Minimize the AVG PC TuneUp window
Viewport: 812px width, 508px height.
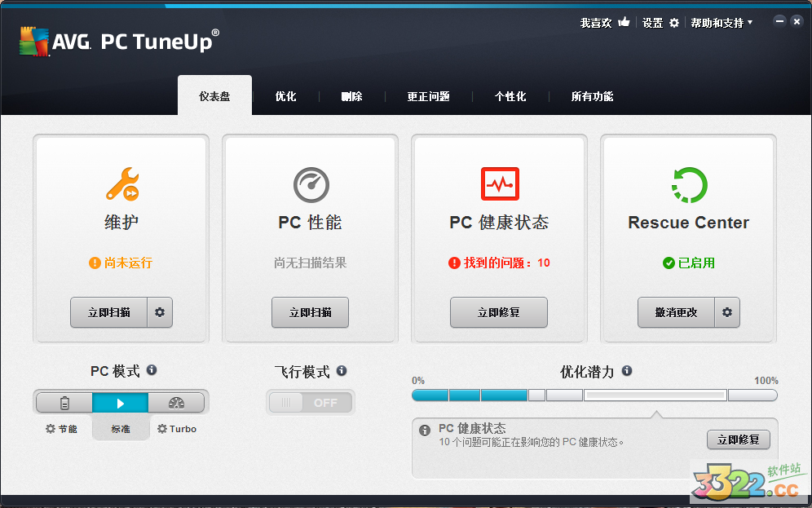point(780,21)
